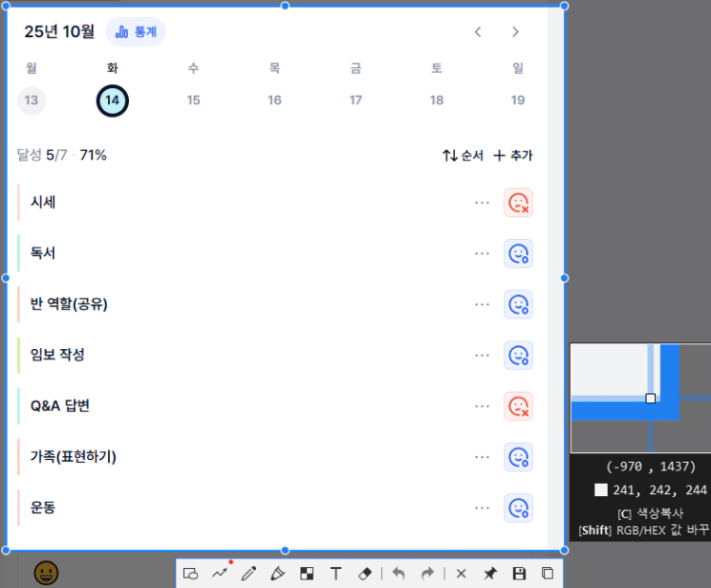711x588 pixels.
Task: Open more options for 운동
Action: pos(482,508)
